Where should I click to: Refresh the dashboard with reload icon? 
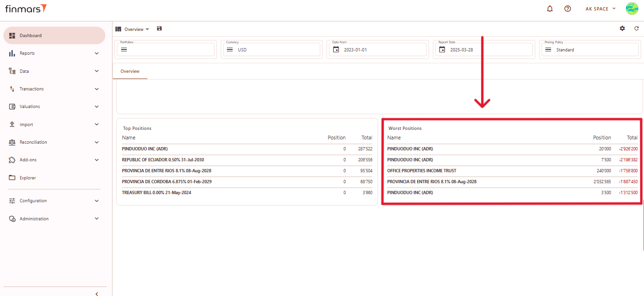[x=636, y=29]
